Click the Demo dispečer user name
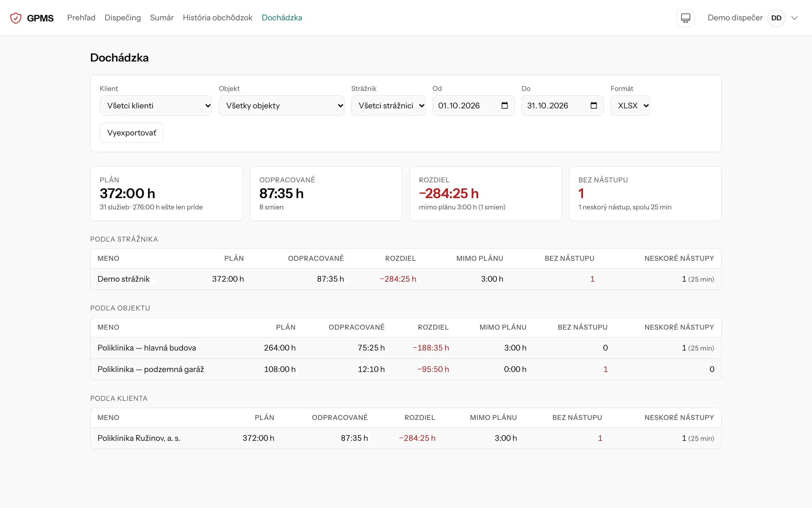The height and width of the screenshot is (508, 812). pyautogui.click(x=735, y=18)
